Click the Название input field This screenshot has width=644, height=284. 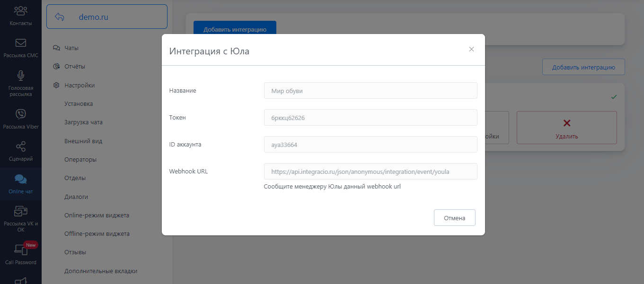[371, 91]
